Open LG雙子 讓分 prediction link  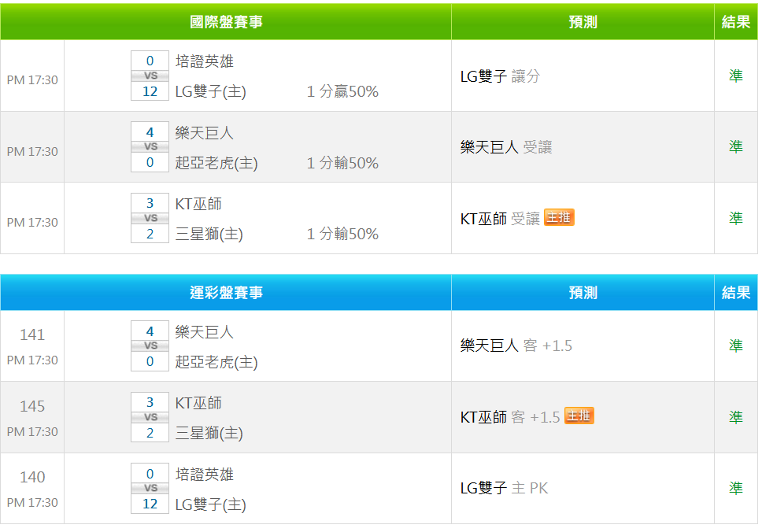click(x=500, y=76)
